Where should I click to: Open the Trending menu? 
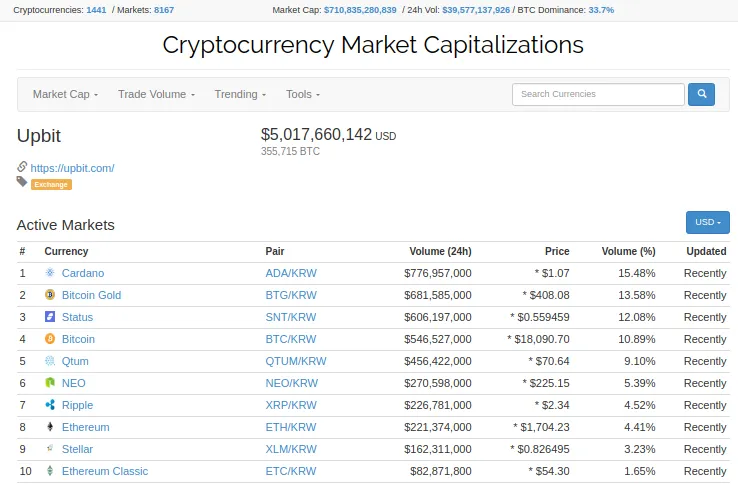coord(240,94)
